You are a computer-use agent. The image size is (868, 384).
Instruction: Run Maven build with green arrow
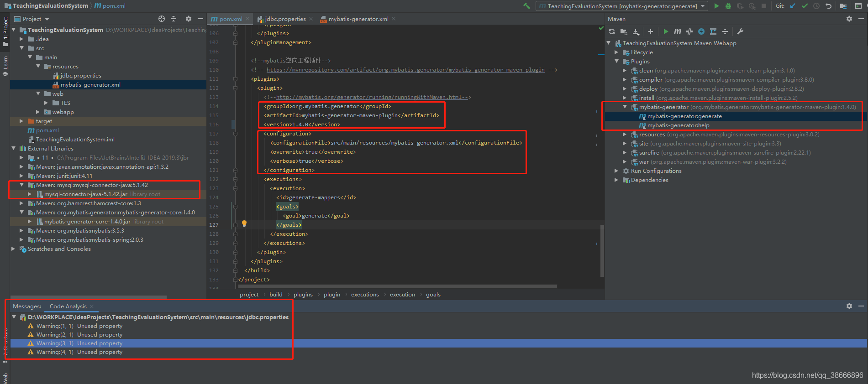click(x=666, y=31)
